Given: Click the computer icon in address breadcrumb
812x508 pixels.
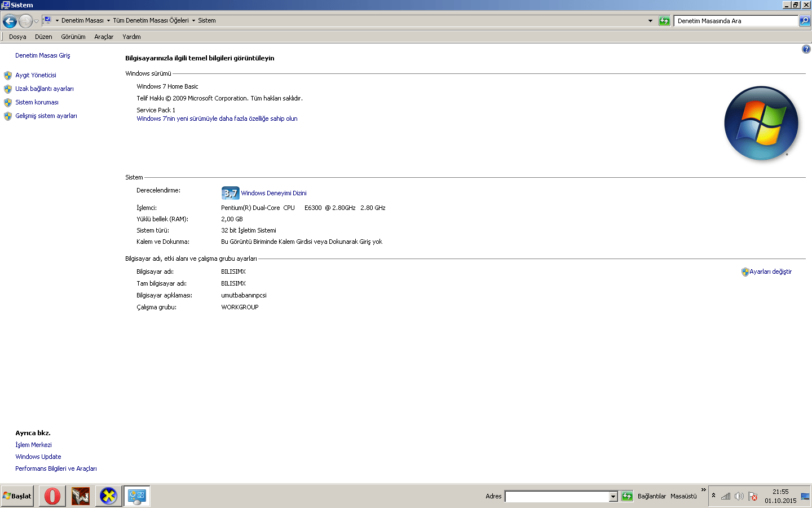Looking at the screenshot, I should [47, 20].
